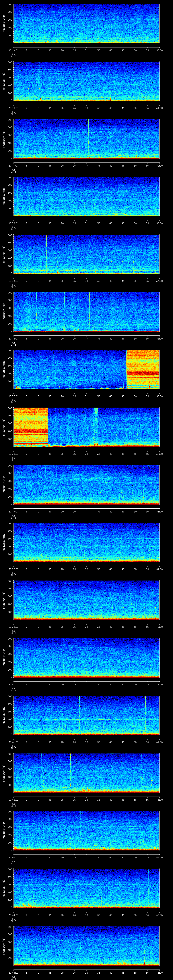The height and width of the screenshot is (980, 173).
Task: Click the 23:38:00 time axis label
Action: [x=14, y=569]
